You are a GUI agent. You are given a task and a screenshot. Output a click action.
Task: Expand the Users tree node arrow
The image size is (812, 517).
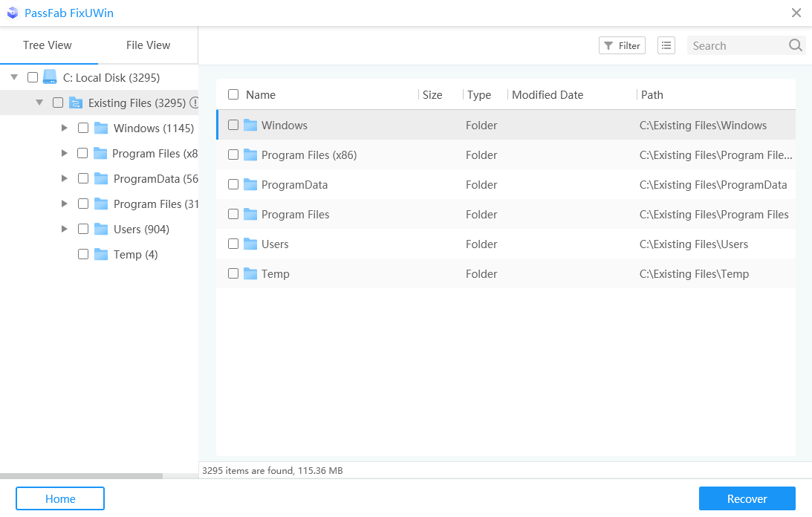pos(65,229)
